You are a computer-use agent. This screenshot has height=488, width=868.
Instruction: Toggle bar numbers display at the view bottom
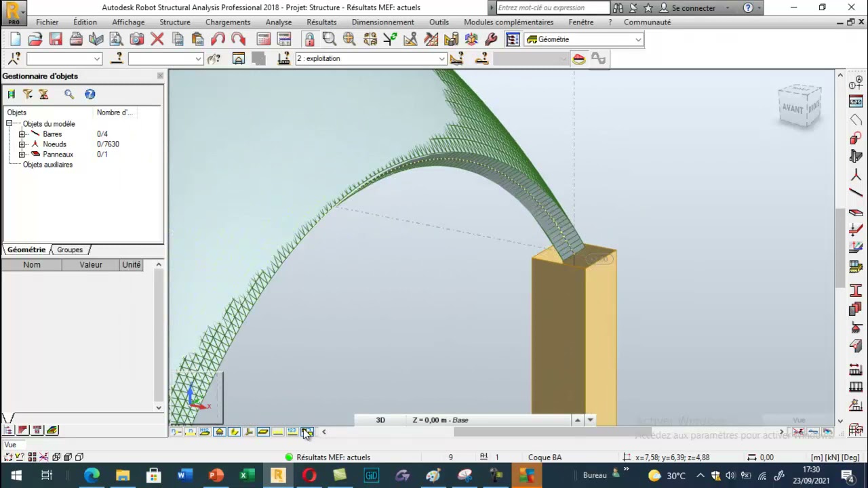point(190,432)
